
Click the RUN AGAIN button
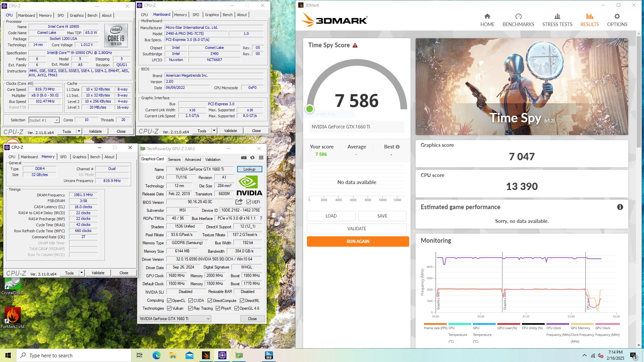pyautogui.click(x=358, y=241)
